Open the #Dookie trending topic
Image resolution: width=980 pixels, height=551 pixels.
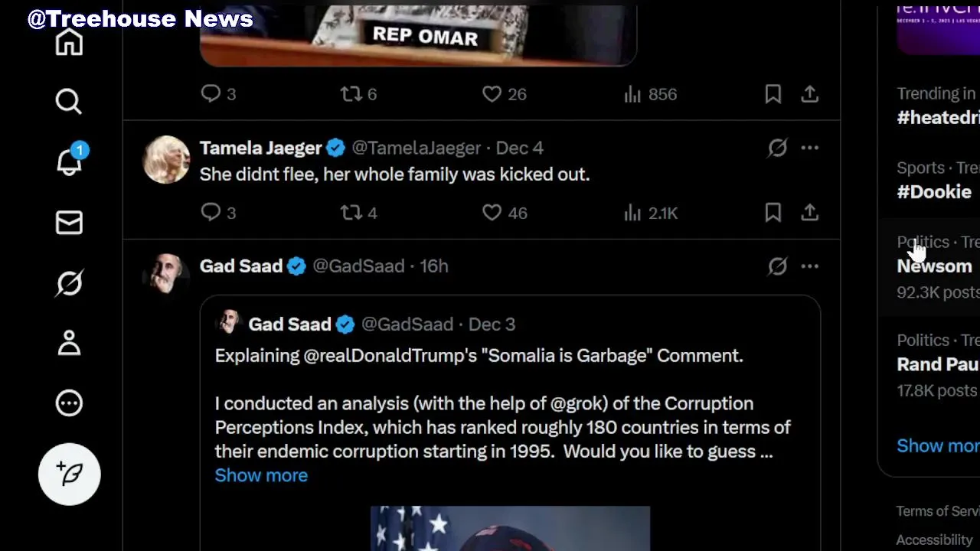tap(934, 192)
